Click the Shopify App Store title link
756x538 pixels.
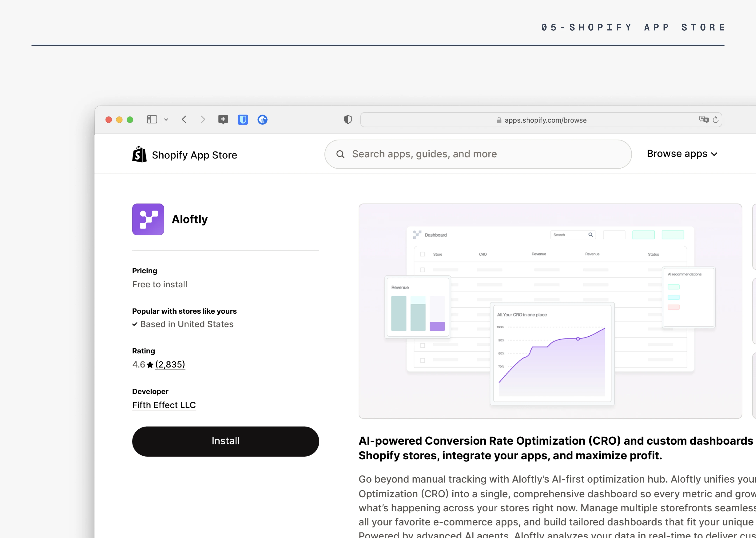pyautogui.click(x=195, y=155)
